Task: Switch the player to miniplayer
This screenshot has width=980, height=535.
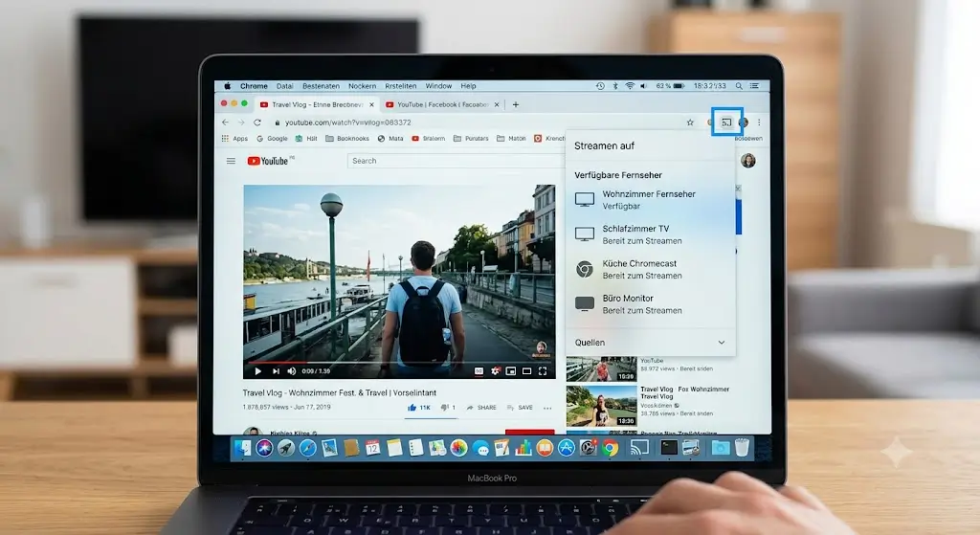Action: [511, 371]
